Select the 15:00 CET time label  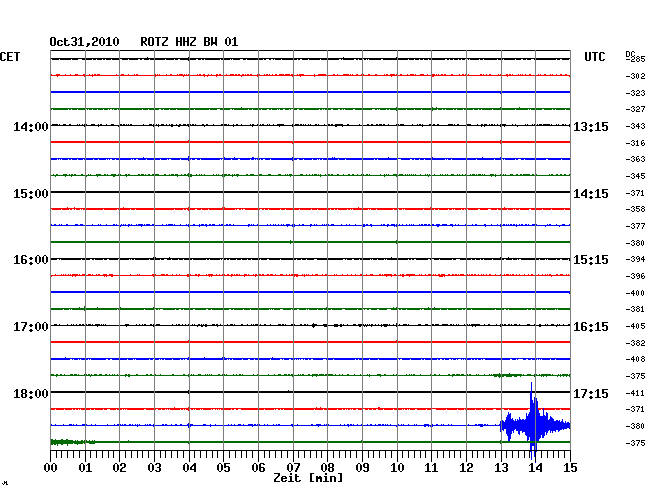[31, 194]
